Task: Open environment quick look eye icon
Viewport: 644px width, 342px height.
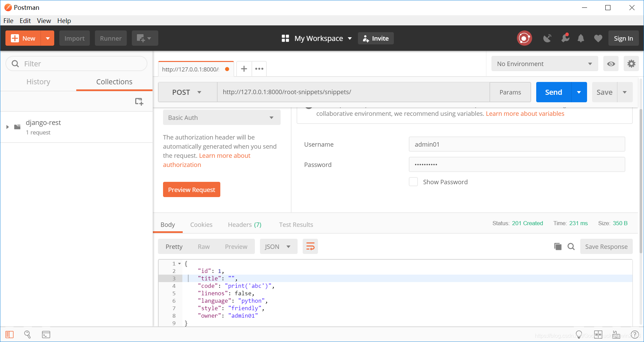Action: [x=611, y=64]
